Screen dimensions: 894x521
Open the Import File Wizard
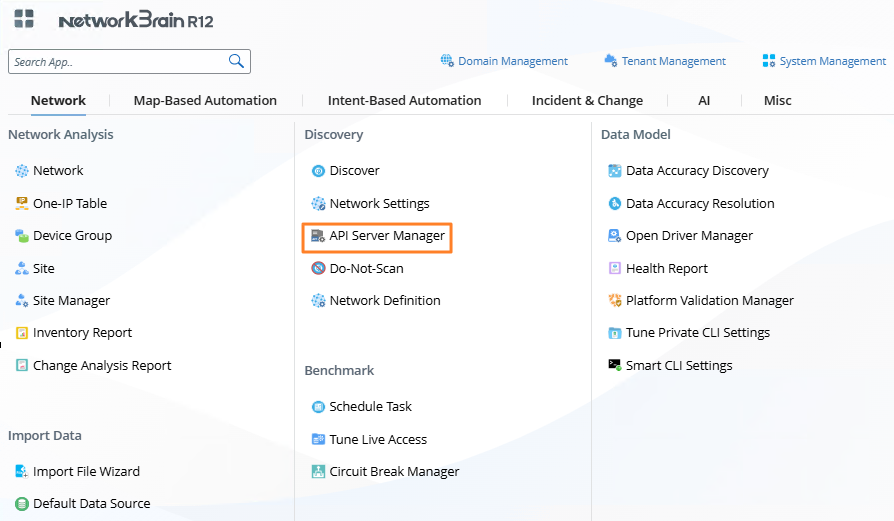pyautogui.click(x=86, y=471)
